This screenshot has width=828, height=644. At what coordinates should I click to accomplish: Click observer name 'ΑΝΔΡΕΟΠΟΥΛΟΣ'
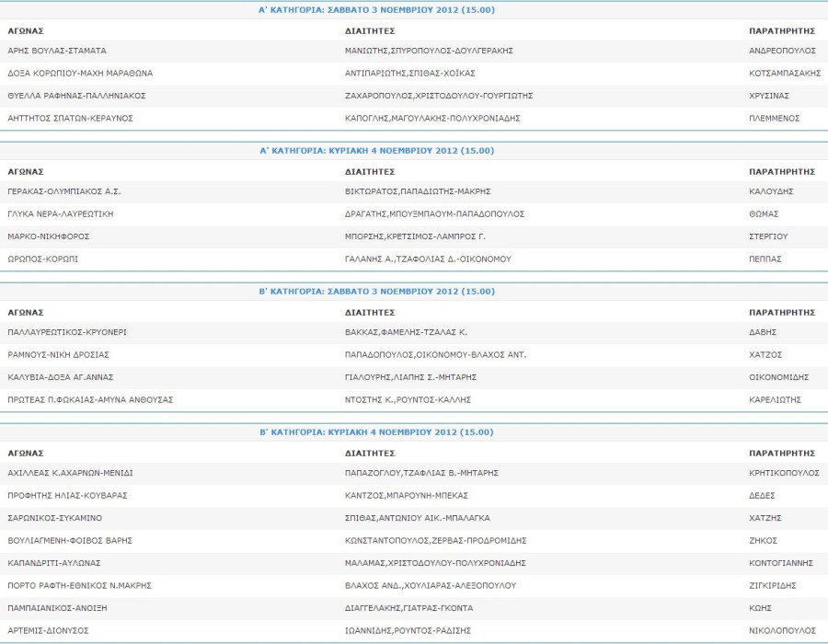tap(782, 51)
